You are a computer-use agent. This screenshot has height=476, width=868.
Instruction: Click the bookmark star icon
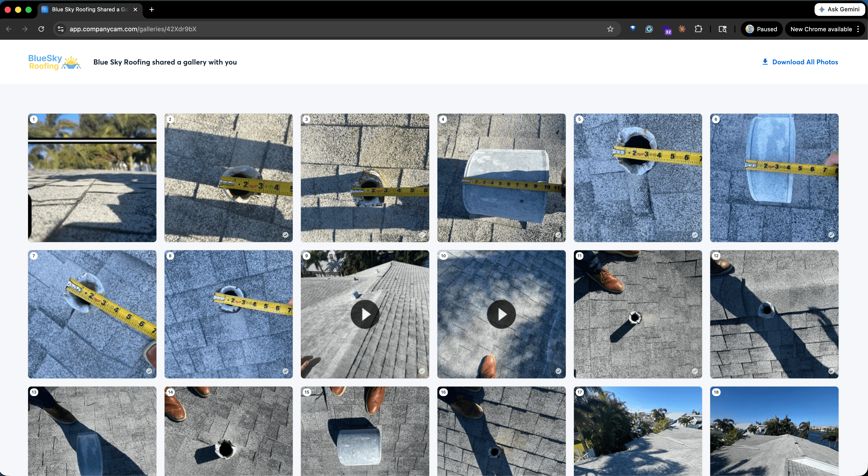(x=610, y=29)
